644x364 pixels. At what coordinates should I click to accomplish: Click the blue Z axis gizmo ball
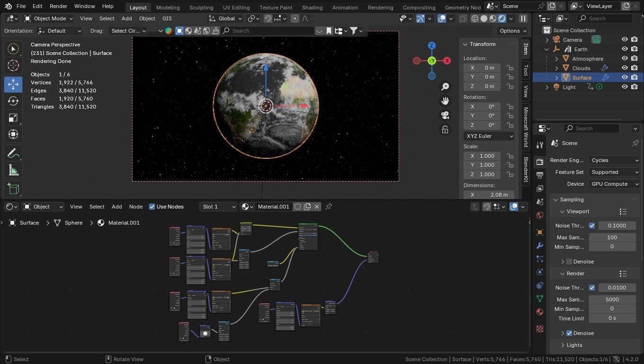tap(431, 45)
